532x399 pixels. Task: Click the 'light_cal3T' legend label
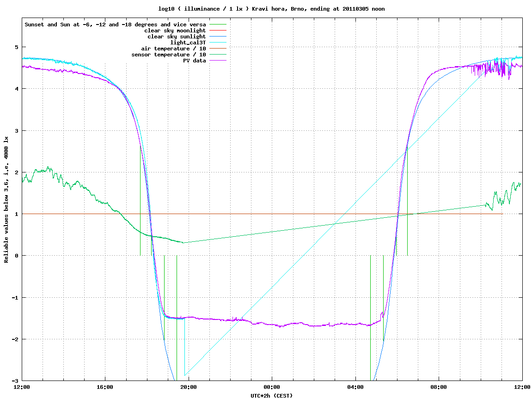pos(188,43)
